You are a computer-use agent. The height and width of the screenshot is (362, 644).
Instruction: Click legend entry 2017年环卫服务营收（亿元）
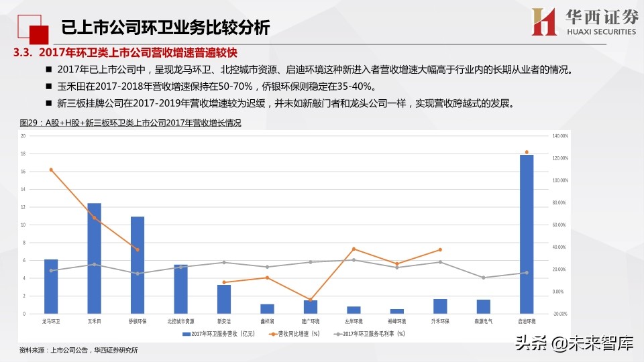[x=219, y=334]
